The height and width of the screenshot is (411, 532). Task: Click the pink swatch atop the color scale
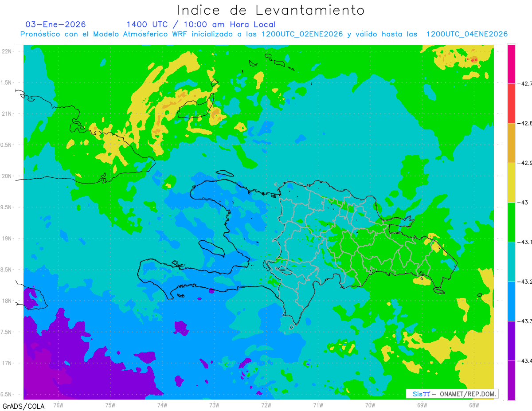click(x=511, y=63)
